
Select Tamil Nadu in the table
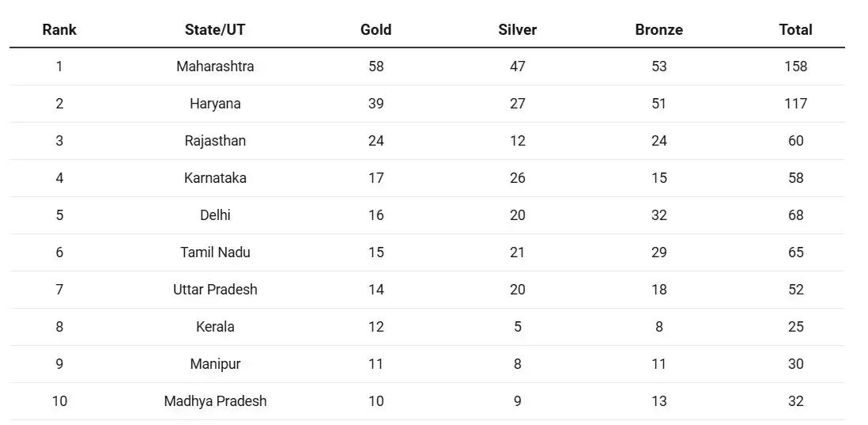click(215, 252)
